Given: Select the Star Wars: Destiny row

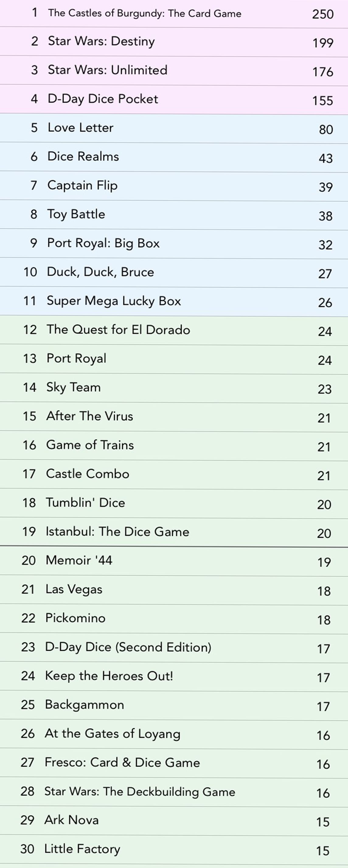Looking at the screenshot, I should point(101,41).
